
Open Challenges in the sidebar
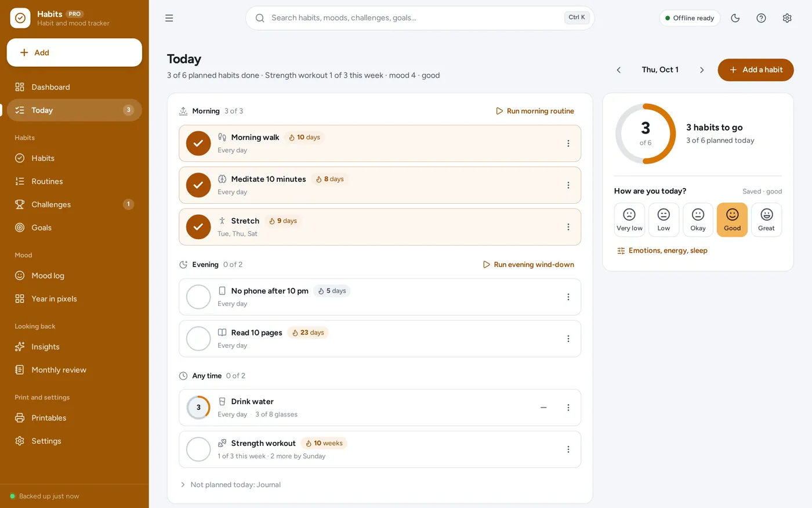(x=74, y=204)
